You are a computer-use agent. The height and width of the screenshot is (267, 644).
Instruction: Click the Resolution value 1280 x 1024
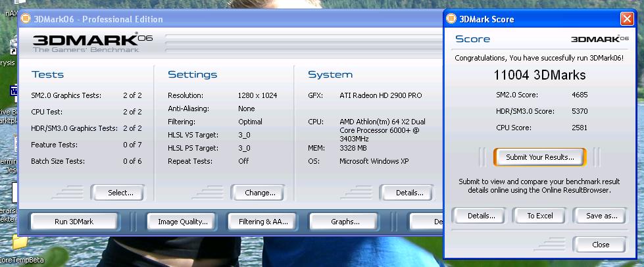[x=257, y=95]
